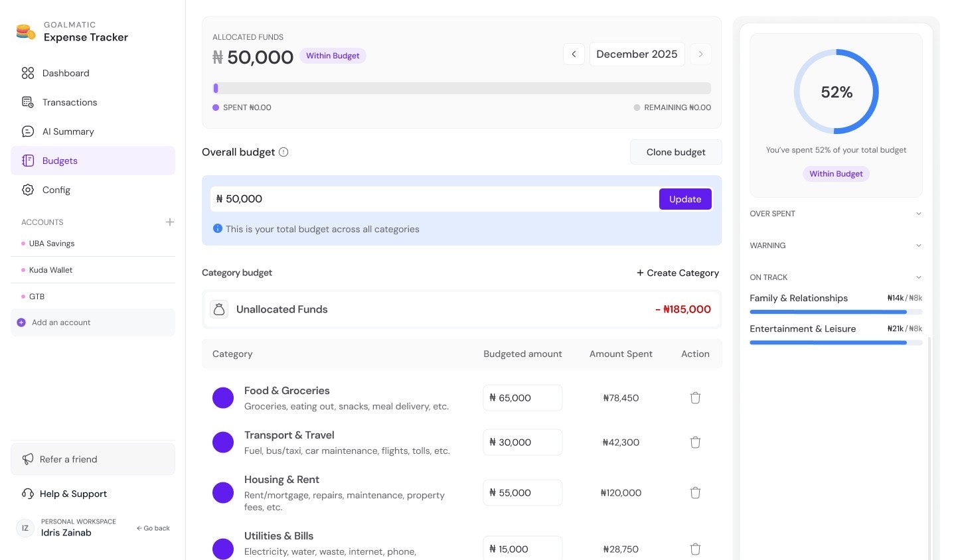Click the piggy bank icon on Unallocated Funds
The height and width of the screenshot is (560, 956).
tap(219, 309)
